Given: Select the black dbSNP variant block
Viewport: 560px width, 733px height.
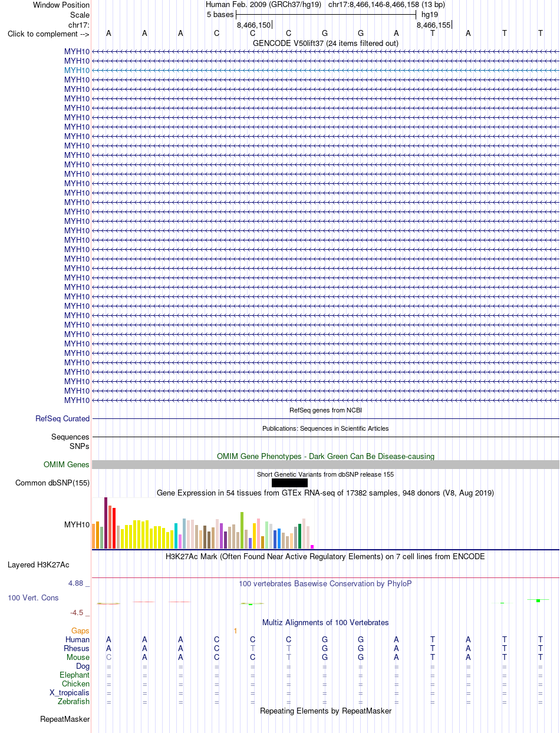Looking at the screenshot, I should (x=289, y=483).
